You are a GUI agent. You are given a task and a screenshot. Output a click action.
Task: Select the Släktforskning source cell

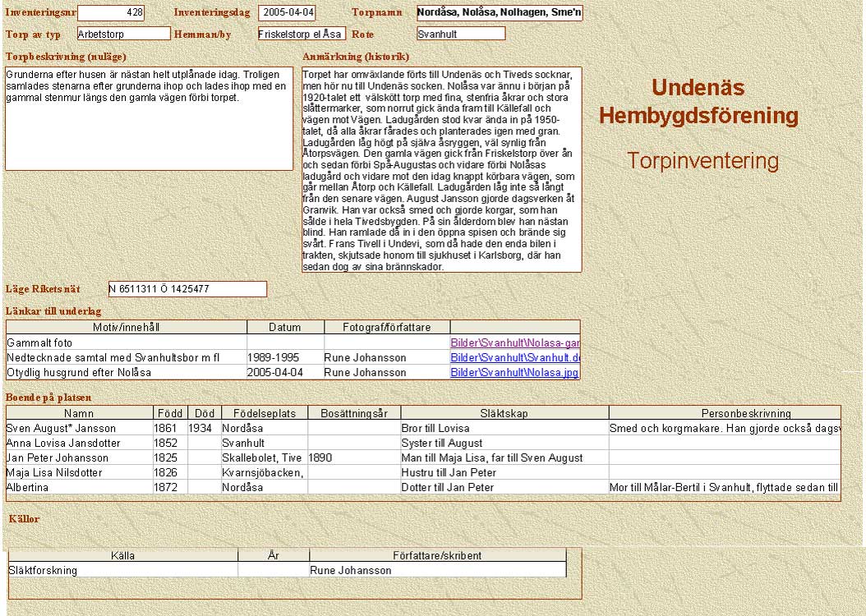coord(122,570)
